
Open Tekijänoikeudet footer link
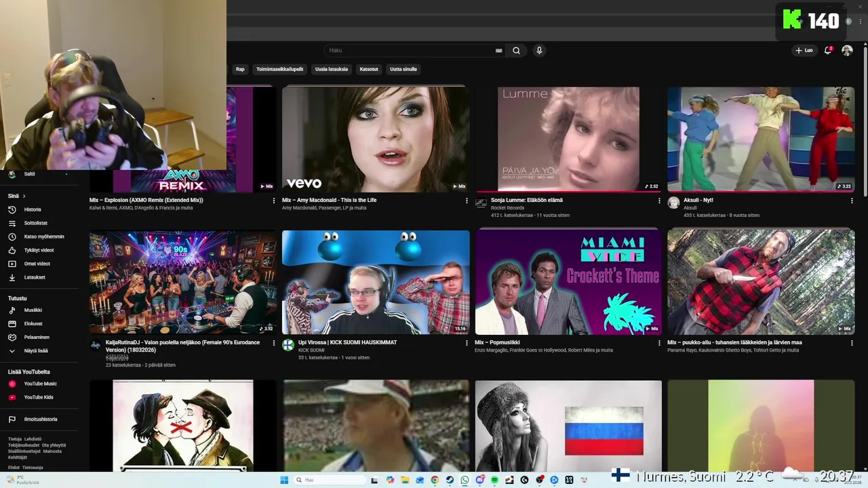click(24, 445)
